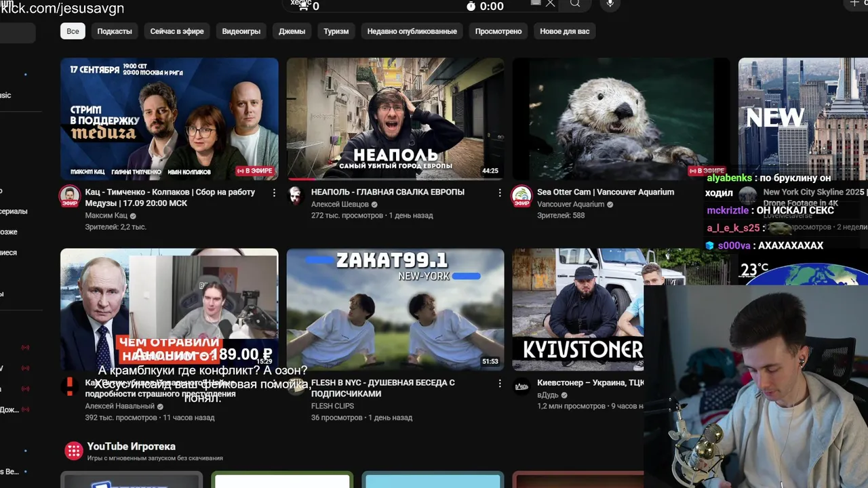This screenshot has width=868, height=488.
Task: Select the Туризм filter chip
Action: tap(336, 31)
